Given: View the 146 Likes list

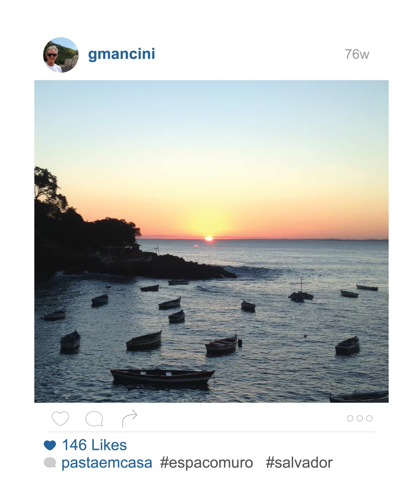Looking at the screenshot, I should (x=94, y=445).
